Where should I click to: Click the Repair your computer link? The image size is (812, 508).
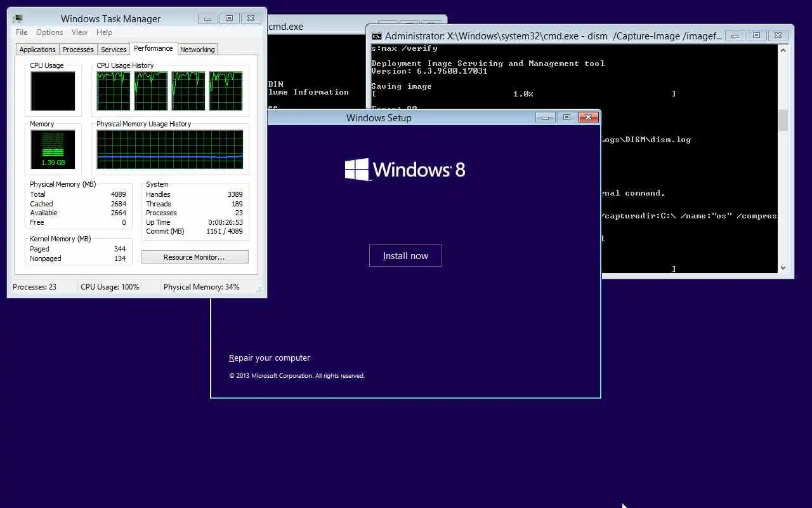coord(270,358)
